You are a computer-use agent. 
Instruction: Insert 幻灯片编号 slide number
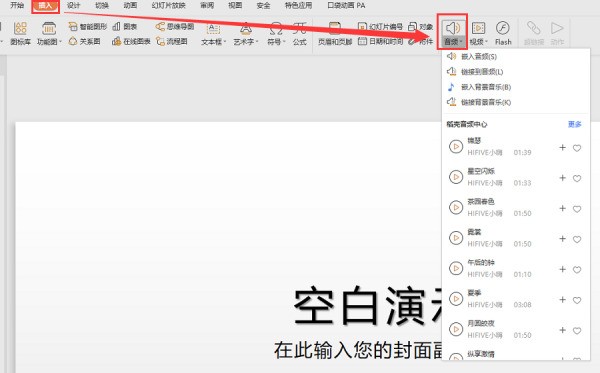(x=380, y=26)
